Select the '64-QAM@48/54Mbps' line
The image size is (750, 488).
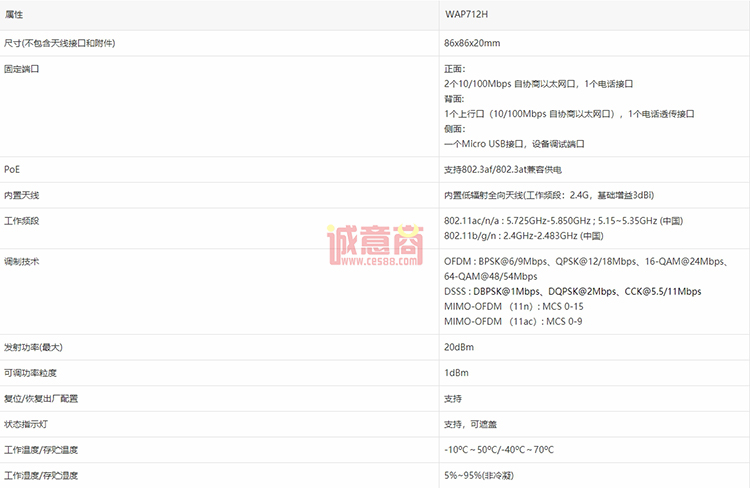(490, 277)
